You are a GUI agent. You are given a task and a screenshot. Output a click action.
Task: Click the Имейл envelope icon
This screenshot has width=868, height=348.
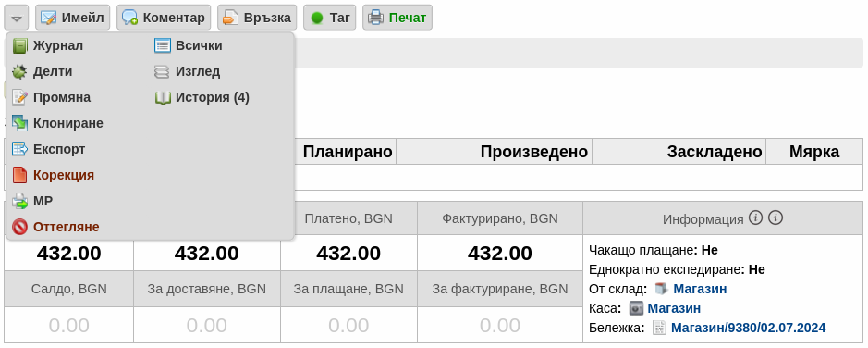[x=48, y=18]
